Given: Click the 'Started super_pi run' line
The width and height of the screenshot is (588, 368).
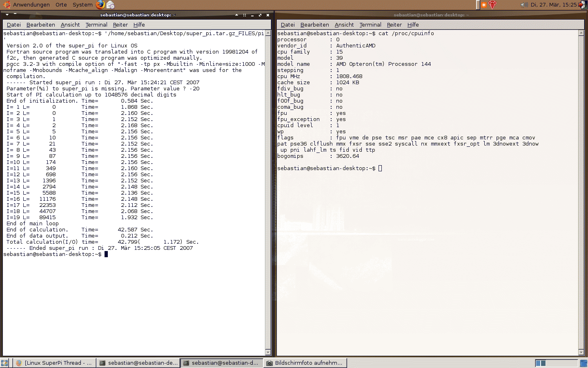Looking at the screenshot, I should (103, 83).
